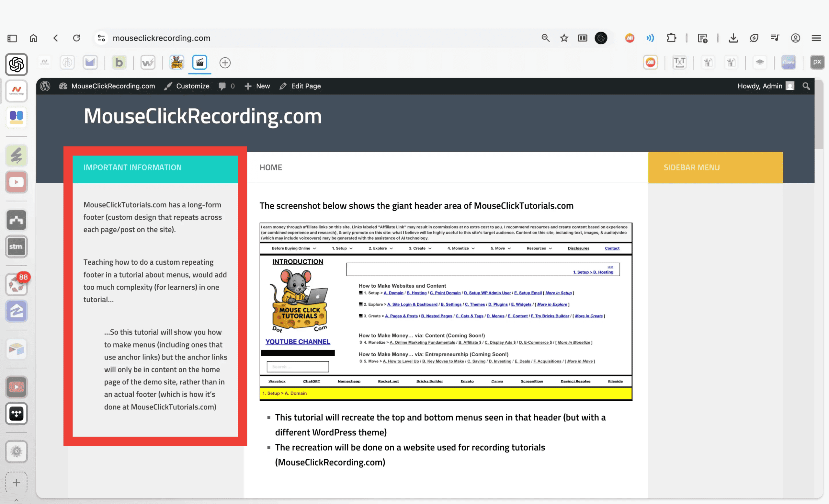This screenshot has width=829, height=504.
Task: Open the browser hamburger menu
Action: point(816,38)
